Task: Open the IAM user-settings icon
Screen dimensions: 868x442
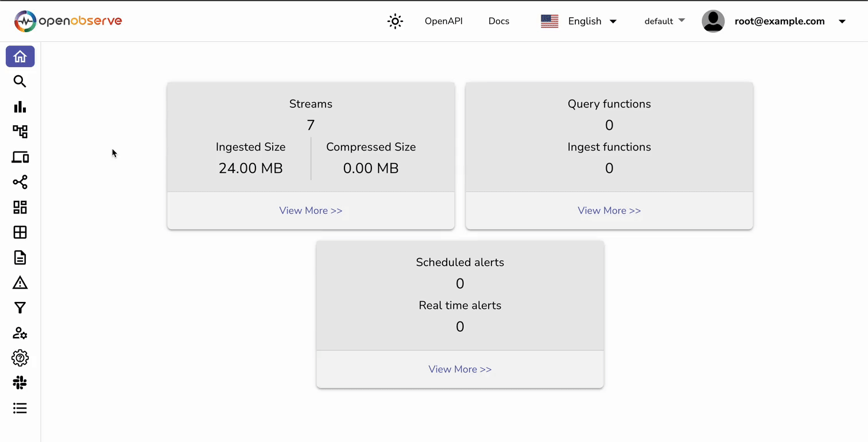Action: pos(20,333)
